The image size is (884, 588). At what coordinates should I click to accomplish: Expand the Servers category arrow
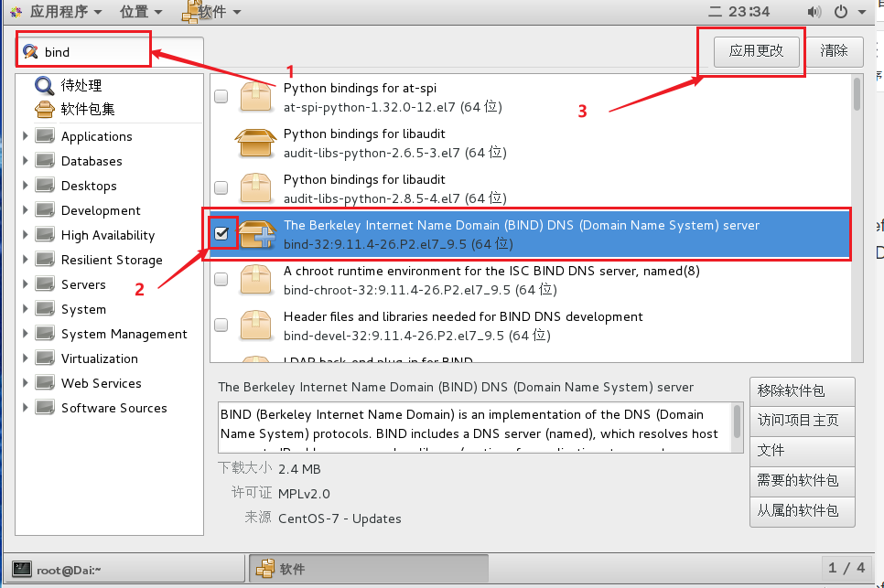pos(26,283)
